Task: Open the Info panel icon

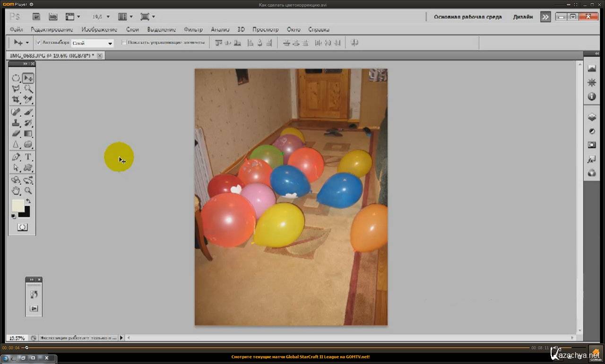Action: (x=591, y=96)
